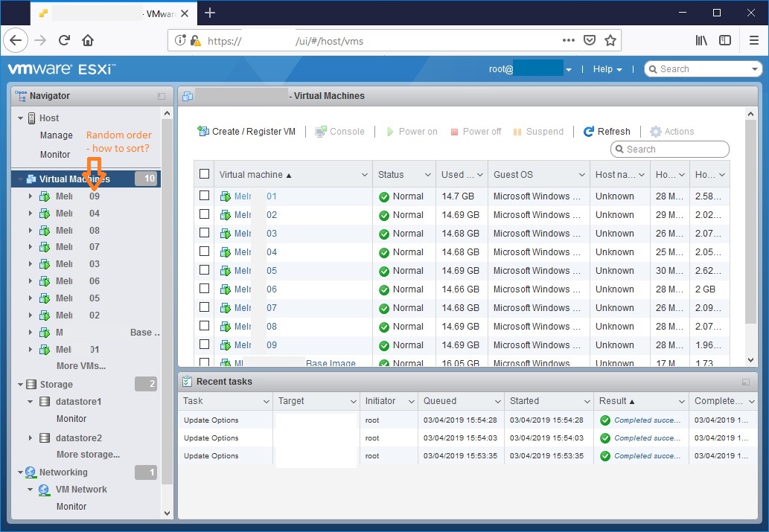
Task: Open the virtual machine link ending 05
Action: click(255, 271)
